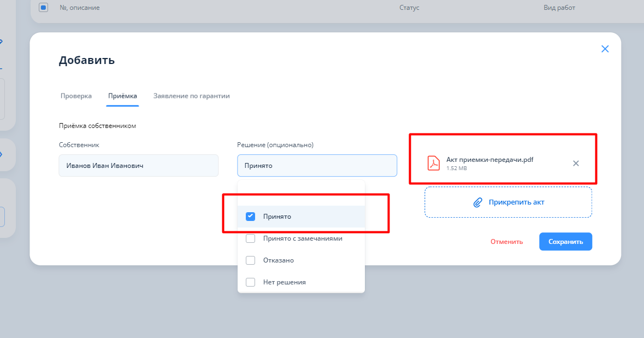Image resolution: width=644 pixels, height=338 pixels.
Task: Uncheck the Принято option
Action: tap(251, 216)
